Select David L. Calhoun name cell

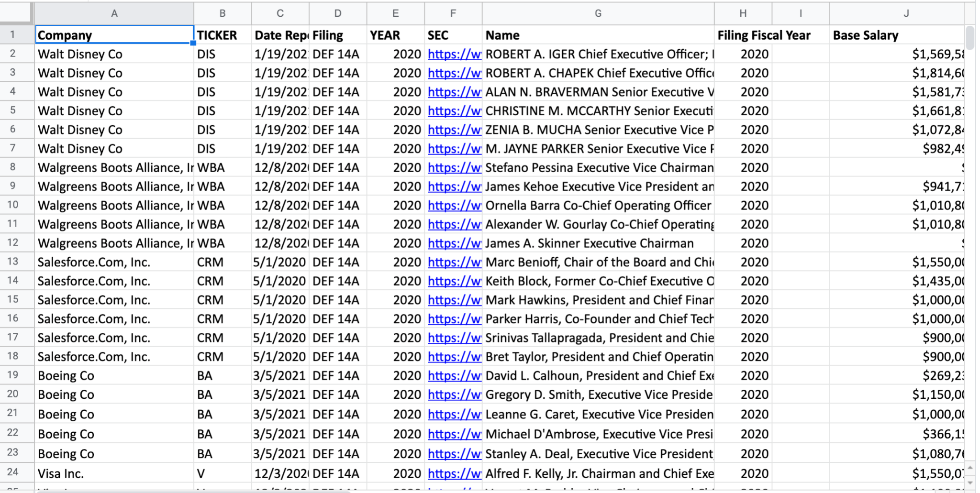(x=598, y=375)
